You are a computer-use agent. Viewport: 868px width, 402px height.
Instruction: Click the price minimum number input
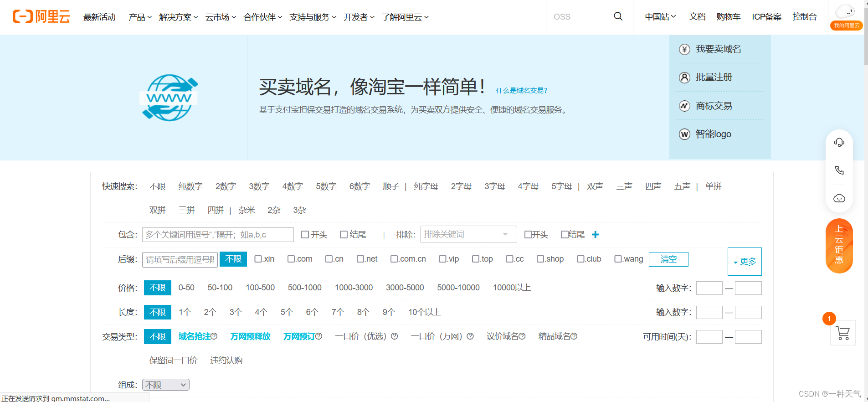coord(709,288)
